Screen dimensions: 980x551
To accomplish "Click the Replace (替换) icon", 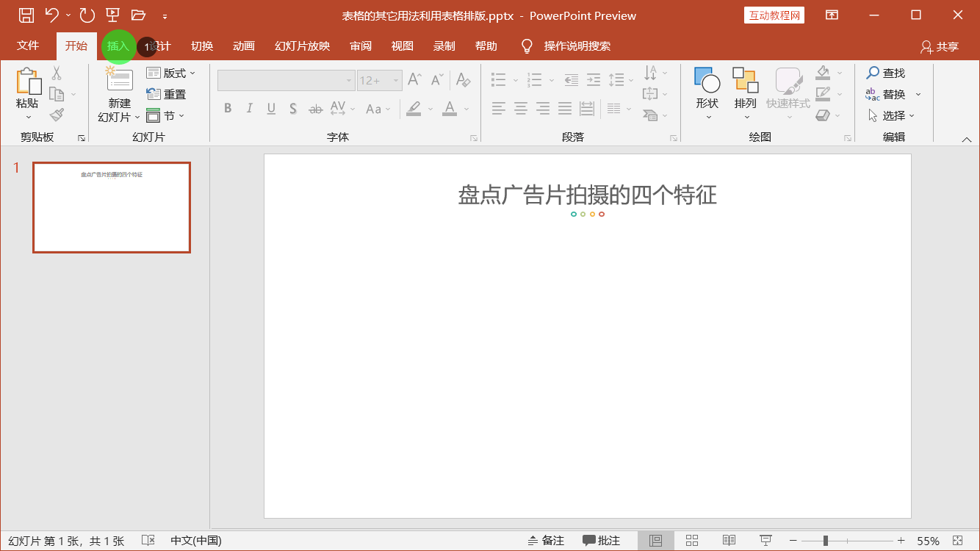I will coord(891,94).
